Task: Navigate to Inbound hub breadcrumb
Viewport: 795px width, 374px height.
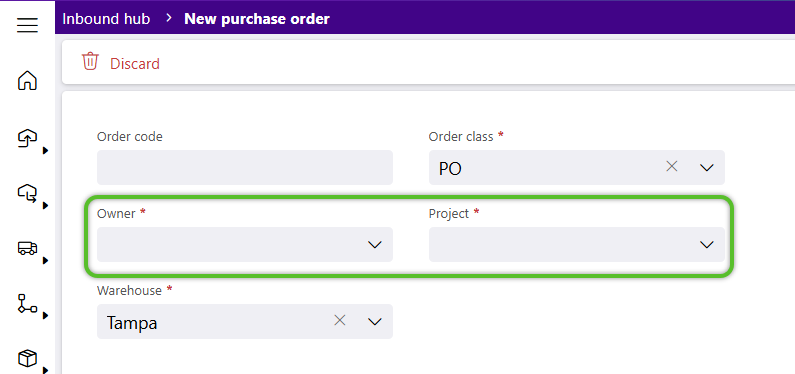Action: (x=106, y=19)
